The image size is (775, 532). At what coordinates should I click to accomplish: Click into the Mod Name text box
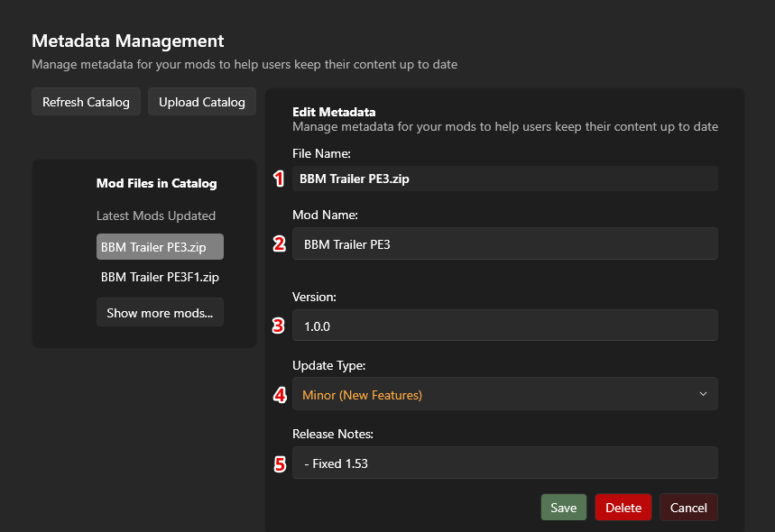[x=504, y=243]
